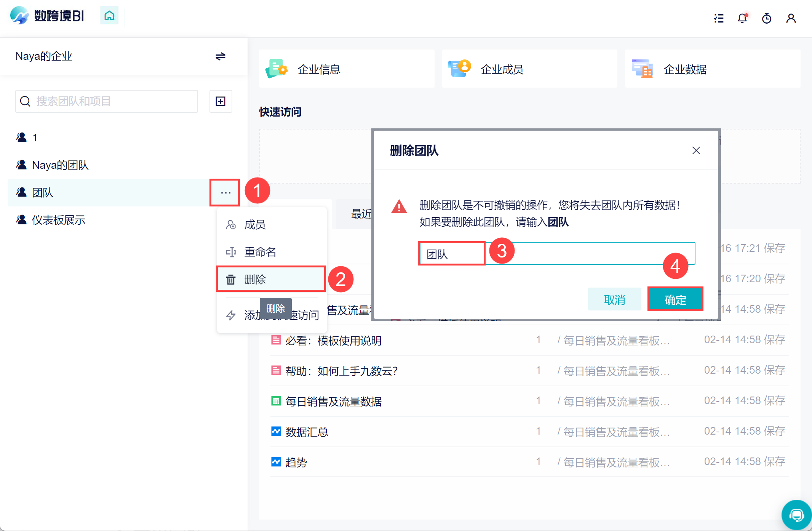Click the timer clock icon
The image size is (812, 531).
click(766, 18)
